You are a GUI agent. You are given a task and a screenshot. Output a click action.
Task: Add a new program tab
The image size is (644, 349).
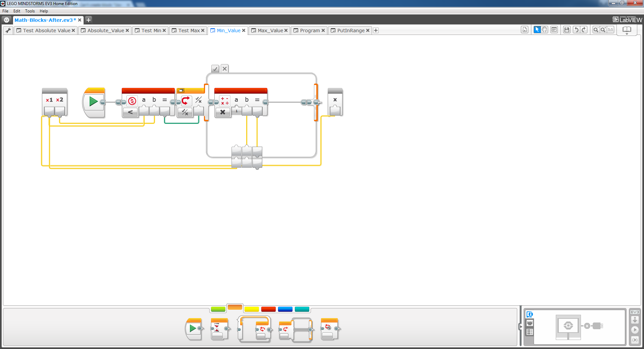coord(376,31)
